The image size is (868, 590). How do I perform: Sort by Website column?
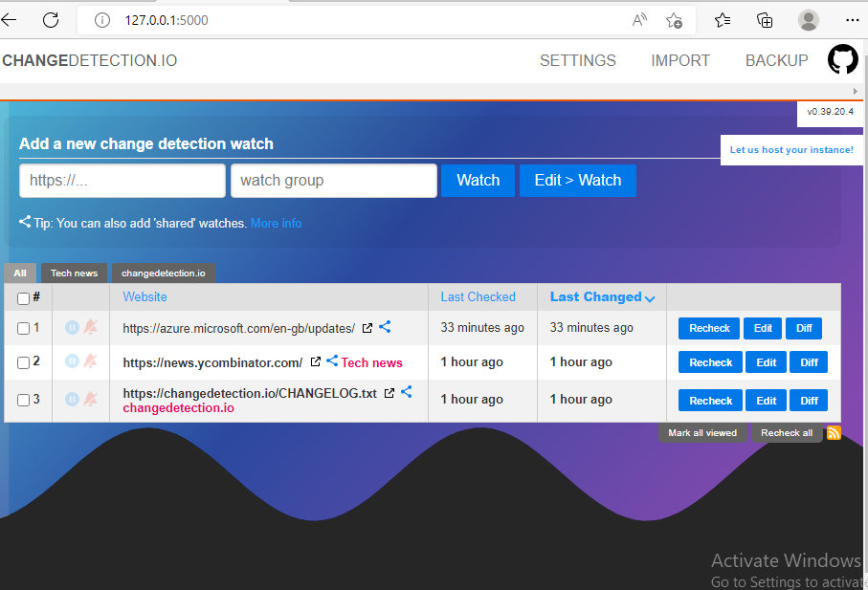[x=145, y=297]
